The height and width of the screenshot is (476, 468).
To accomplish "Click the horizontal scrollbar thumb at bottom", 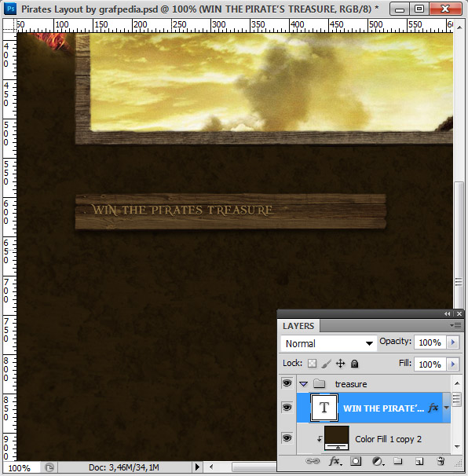I will coord(254,467).
